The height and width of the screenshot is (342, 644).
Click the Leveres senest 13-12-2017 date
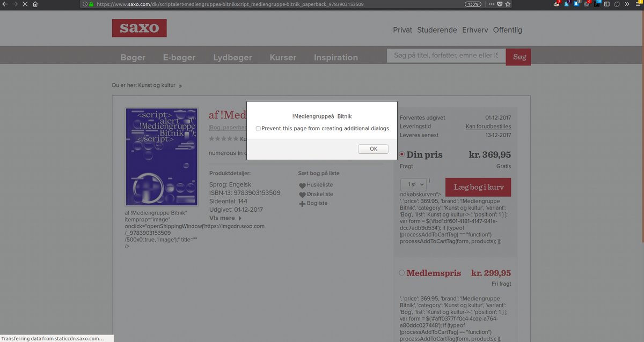pyautogui.click(x=499, y=135)
